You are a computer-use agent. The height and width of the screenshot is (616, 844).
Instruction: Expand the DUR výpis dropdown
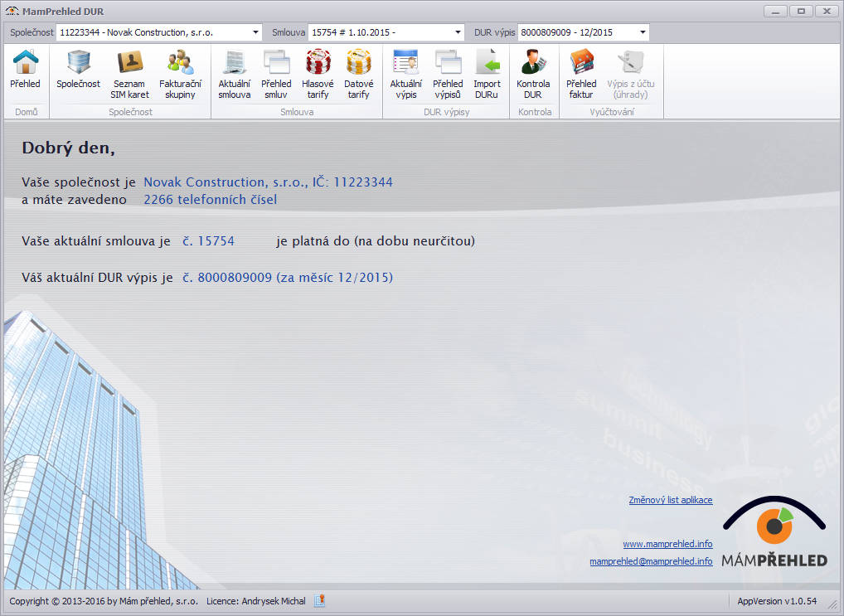point(643,32)
